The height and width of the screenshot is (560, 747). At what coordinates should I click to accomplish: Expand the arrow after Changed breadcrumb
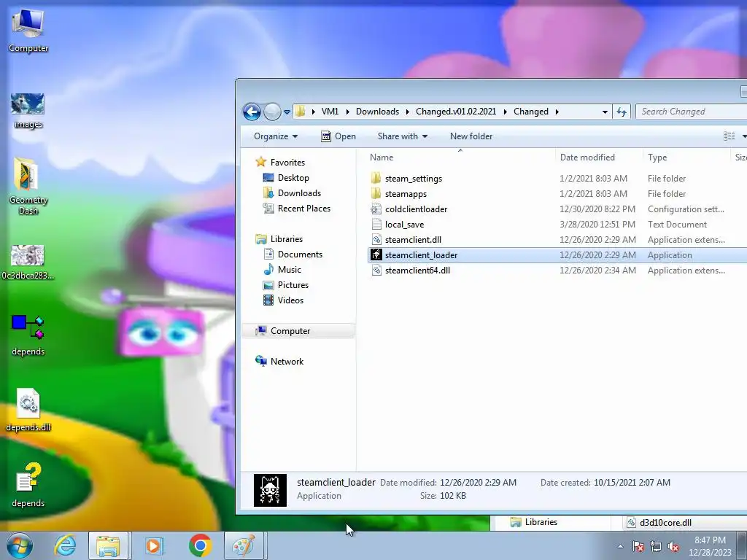(x=557, y=112)
